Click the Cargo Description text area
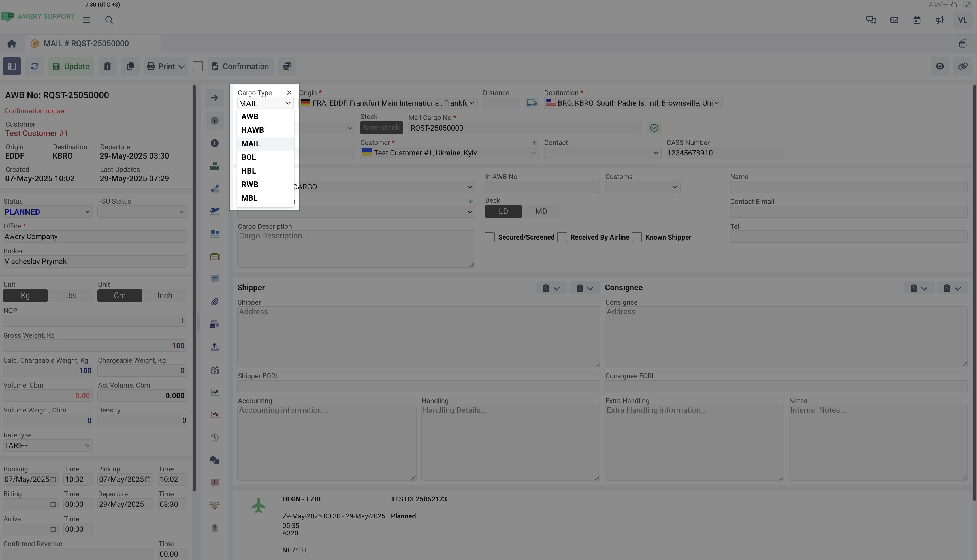Image resolution: width=977 pixels, height=560 pixels. [356, 249]
